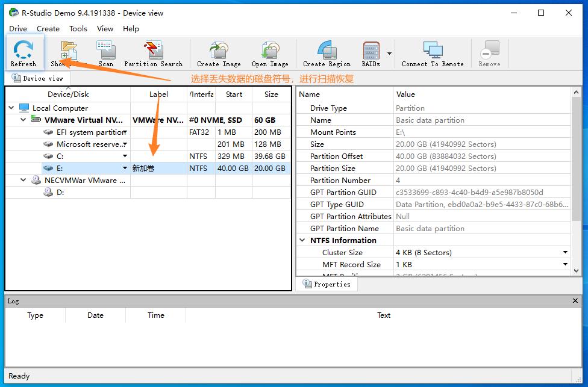Image resolution: width=588 pixels, height=387 pixels.
Task: Click the Properties tab
Action: [x=327, y=284]
